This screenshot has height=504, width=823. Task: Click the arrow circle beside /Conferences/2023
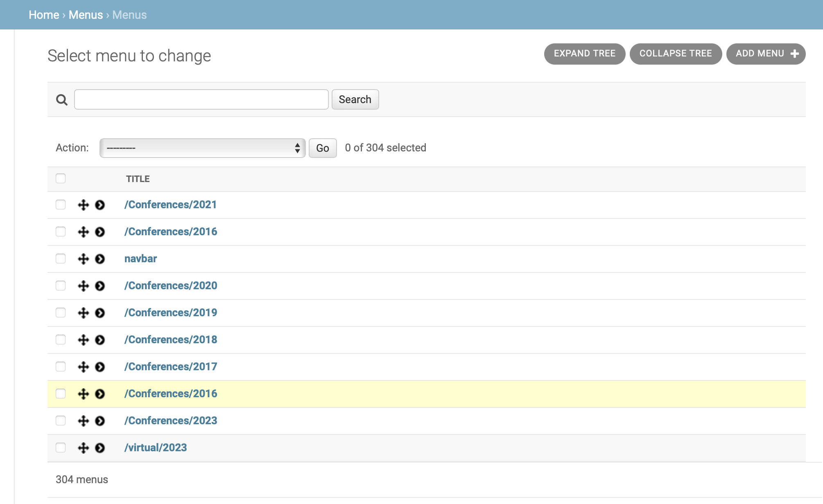(x=99, y=420)
